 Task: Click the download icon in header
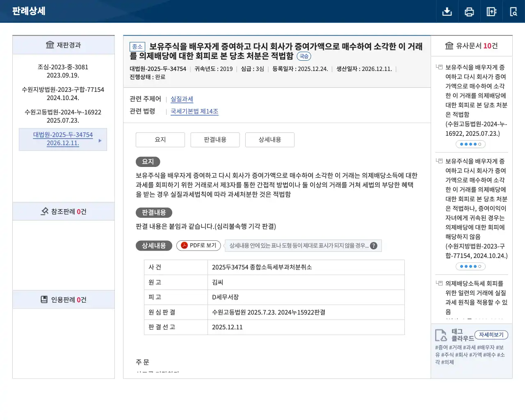click(x=447, y=11)
